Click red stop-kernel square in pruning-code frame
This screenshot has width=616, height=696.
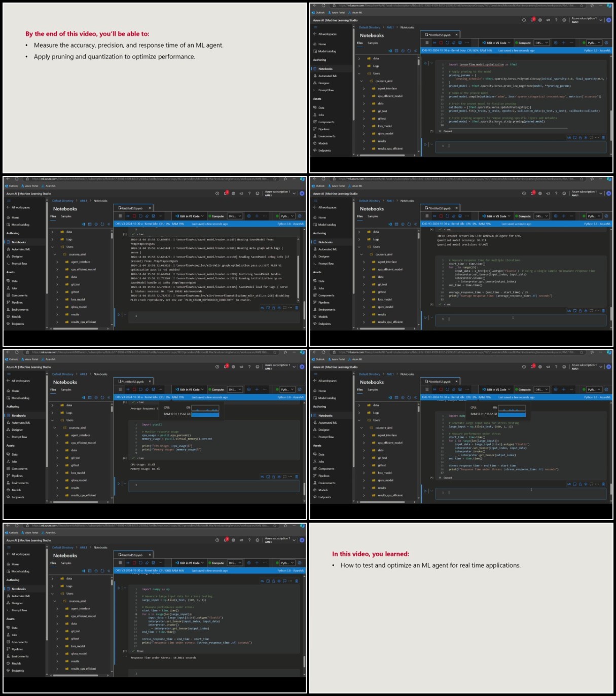[441, 43]
